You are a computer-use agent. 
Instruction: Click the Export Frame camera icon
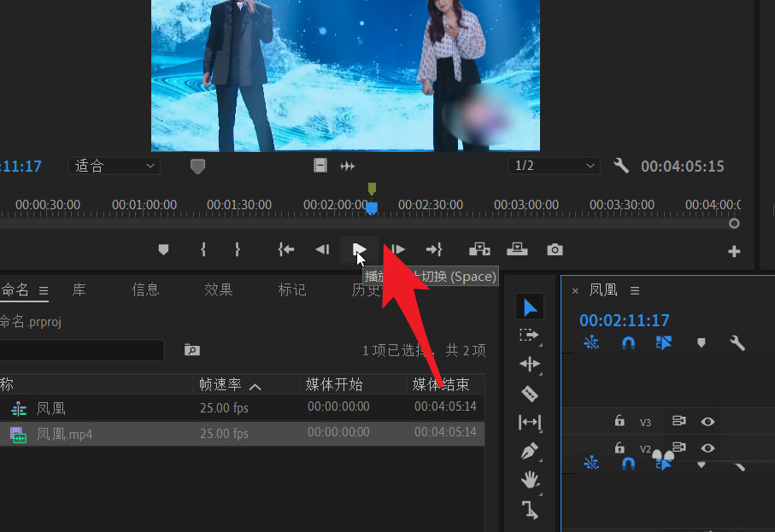[555, 249]
